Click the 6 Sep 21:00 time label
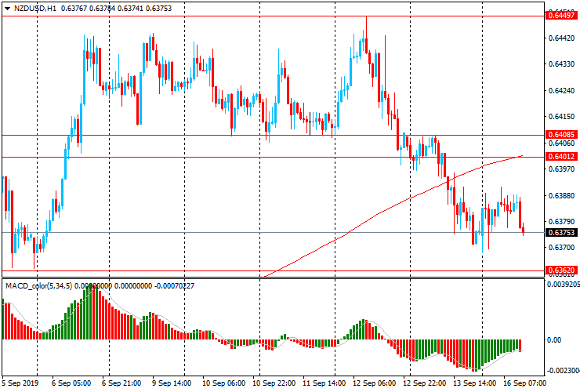Screen dimensions: 580x392 pyautogui.click(x=123, y=384)
